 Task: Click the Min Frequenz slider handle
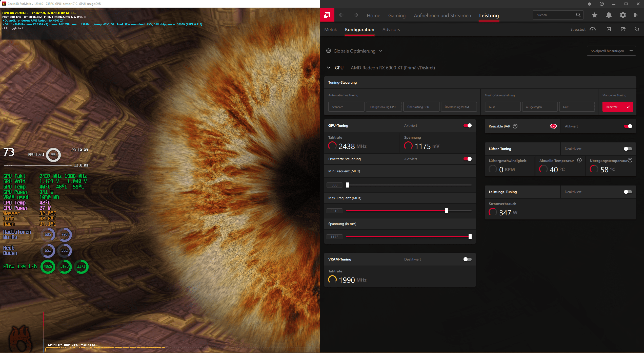pos(347,185)
